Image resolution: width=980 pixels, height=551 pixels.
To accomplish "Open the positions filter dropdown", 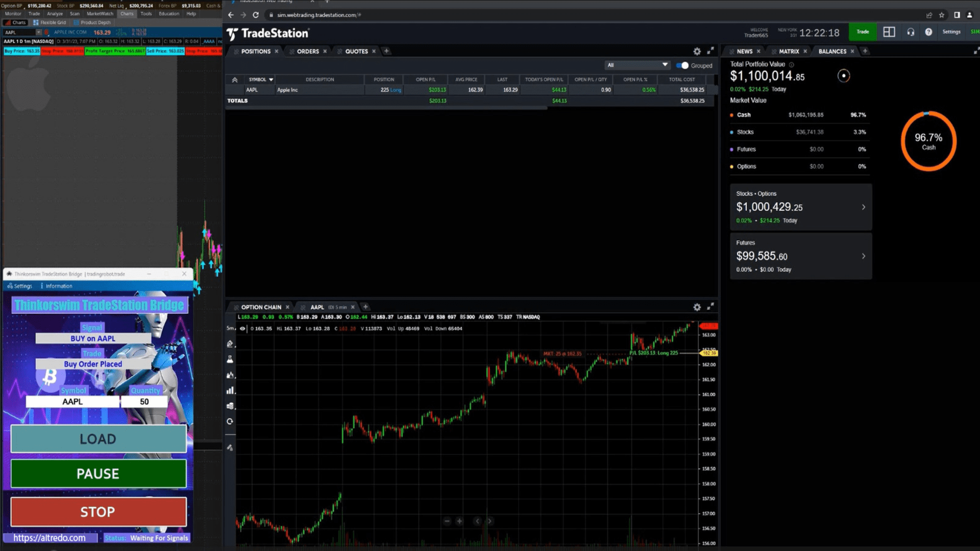I will 635,65.
